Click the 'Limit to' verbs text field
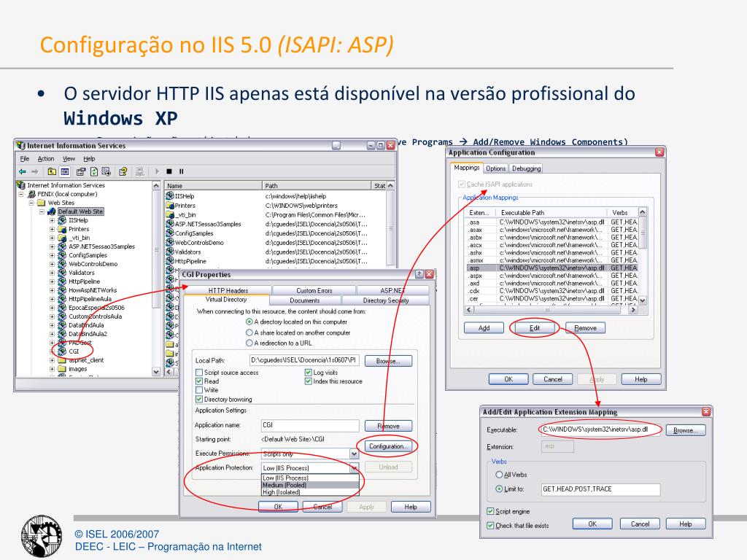Image resolution: width=747 pixels, height=560 pixels. pos(601,489)
